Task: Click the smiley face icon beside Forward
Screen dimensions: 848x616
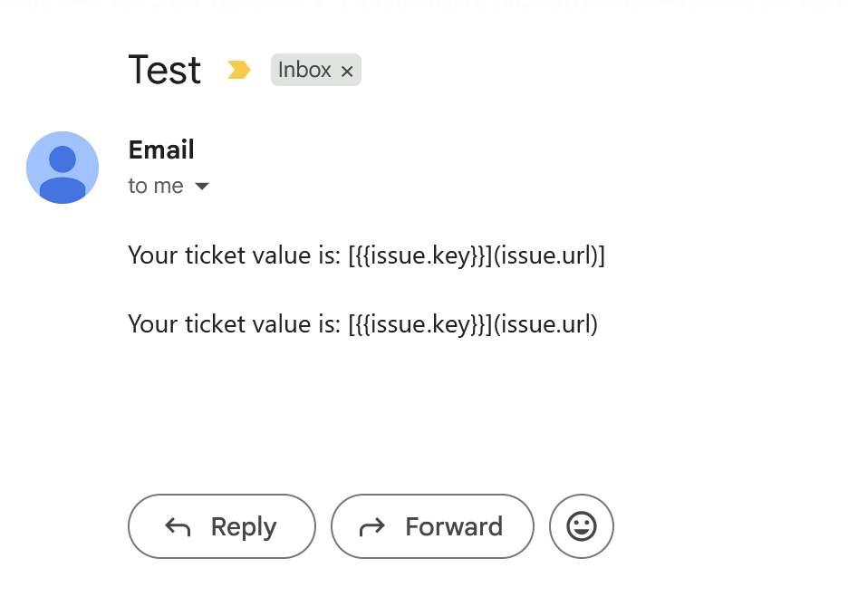Action: (x=582, y=526)
